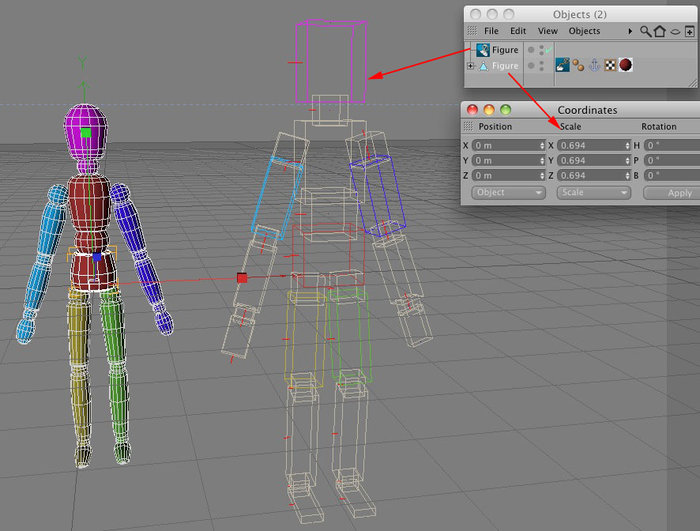This screenshot has height=531, width=700.
Task: Select the checkerboard texture tag
Action: tap(610, 65)
